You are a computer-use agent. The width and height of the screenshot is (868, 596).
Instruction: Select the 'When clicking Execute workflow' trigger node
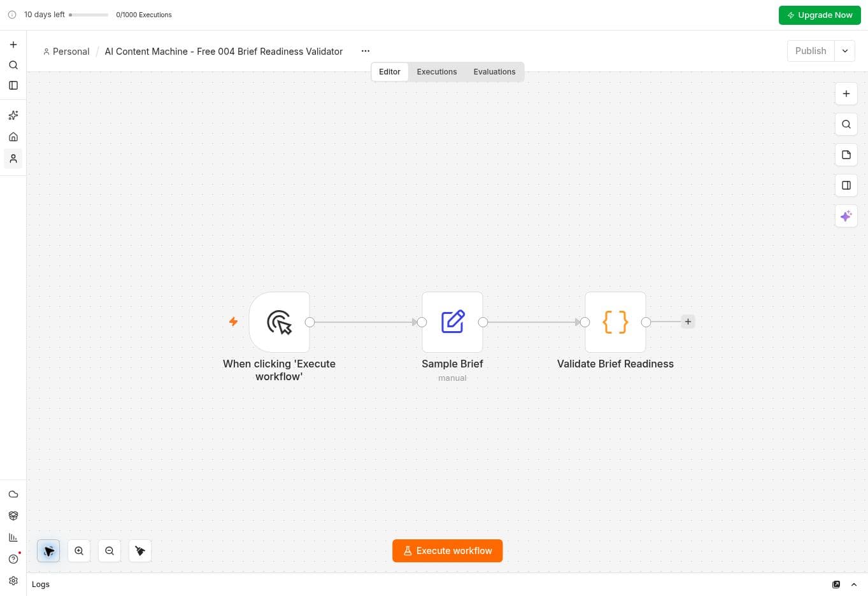coord(280,322)
